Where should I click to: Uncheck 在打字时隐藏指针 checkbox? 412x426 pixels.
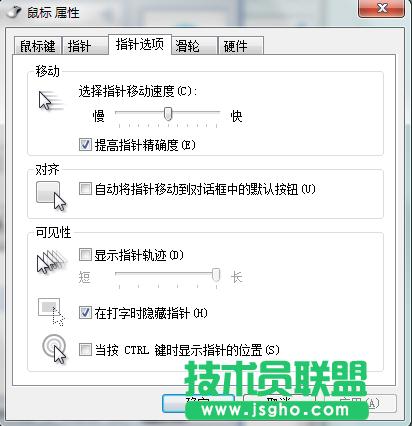coord(85,313)
